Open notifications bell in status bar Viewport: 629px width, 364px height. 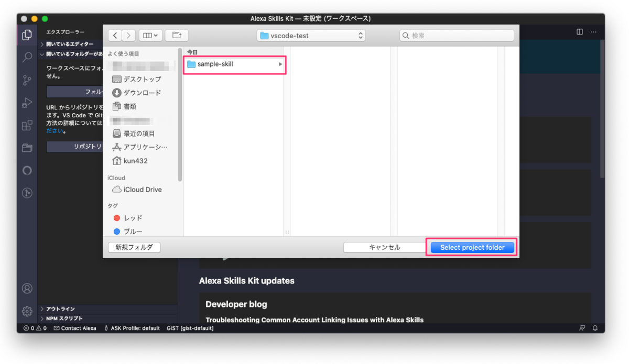pos(595,328)
